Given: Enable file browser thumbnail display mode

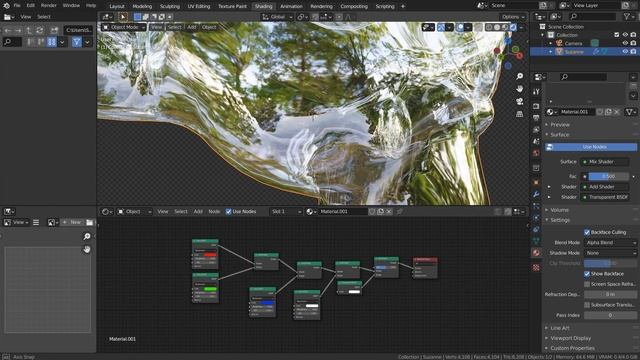Looking at the screenshot, I should pyautogui.click(x=51, y=42).
